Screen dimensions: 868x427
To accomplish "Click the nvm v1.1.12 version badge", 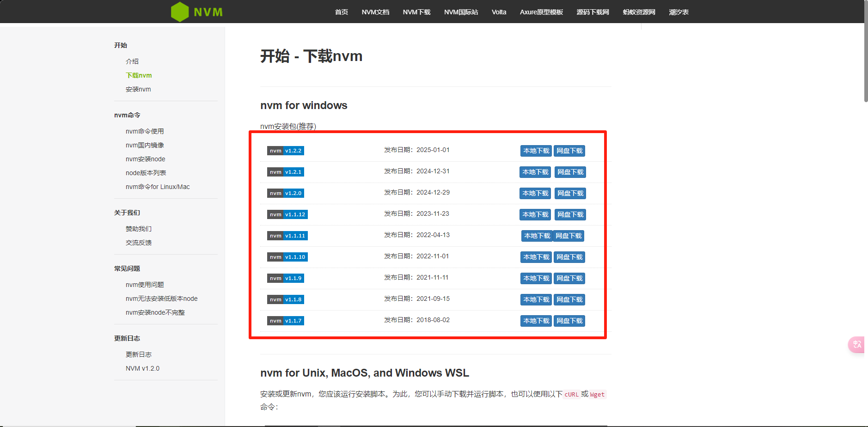I will tap(287, 214).
